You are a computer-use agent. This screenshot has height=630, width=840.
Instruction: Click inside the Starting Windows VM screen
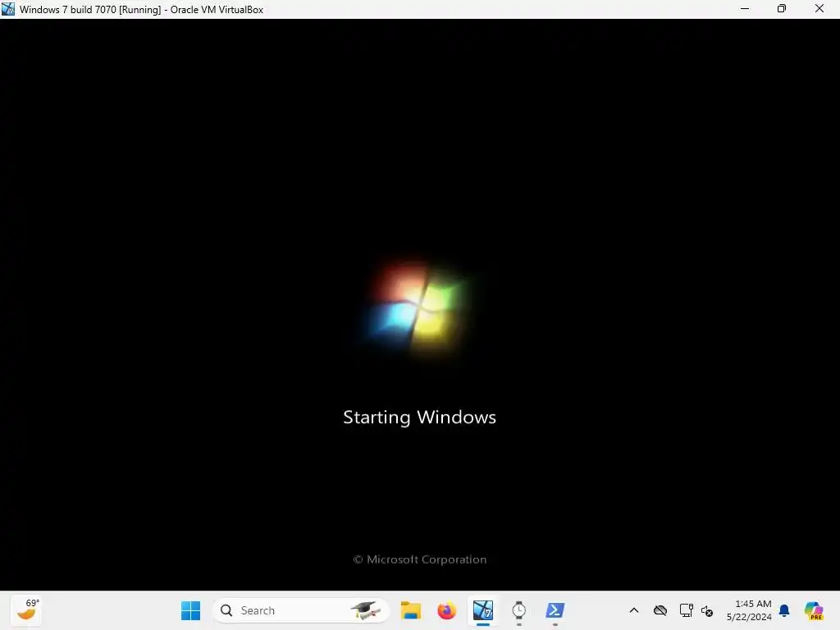point(420,304)
